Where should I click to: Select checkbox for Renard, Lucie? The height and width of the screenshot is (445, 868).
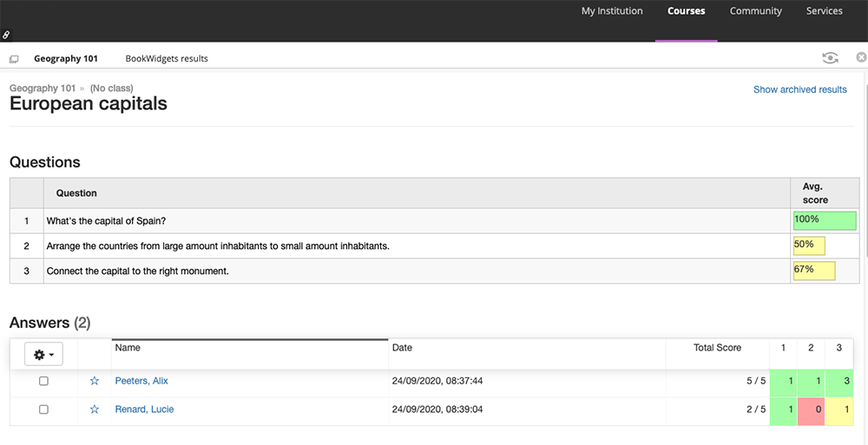click(44, 409)
